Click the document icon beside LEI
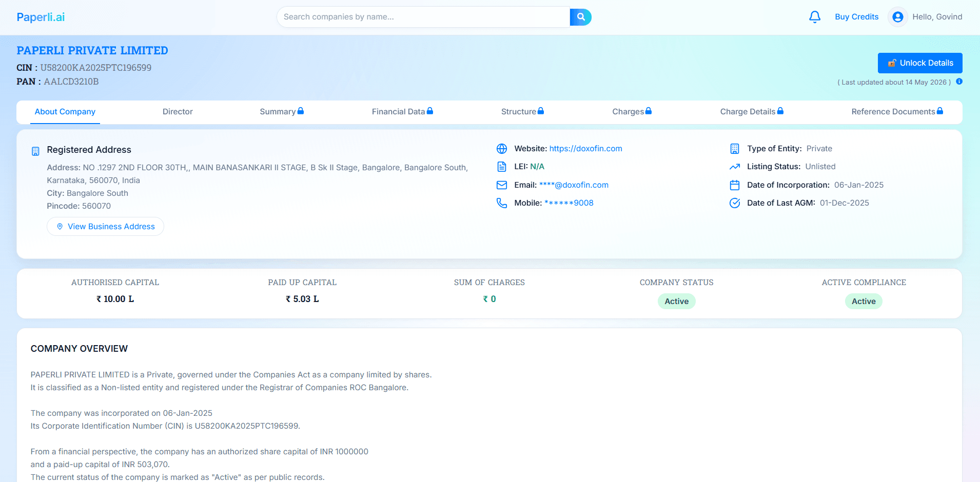The height and width of the screenshot is (482, 980). coord(502,167)
